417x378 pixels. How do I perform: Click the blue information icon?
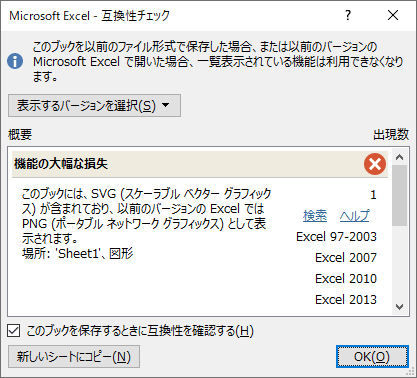pos(15,62)
